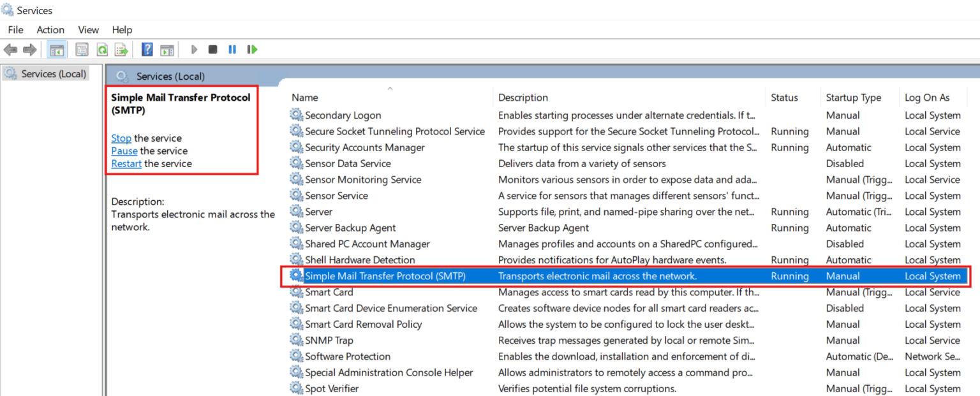Select Special Administration Console Helper name
Screen dimensions: 980x396
(389, 372)
